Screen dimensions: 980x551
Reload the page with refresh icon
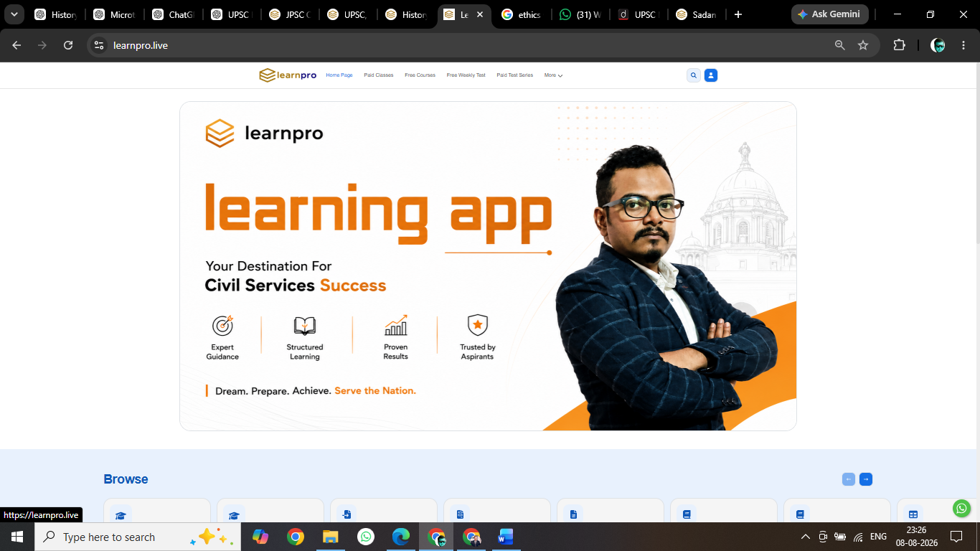click(x=68, y=45)
